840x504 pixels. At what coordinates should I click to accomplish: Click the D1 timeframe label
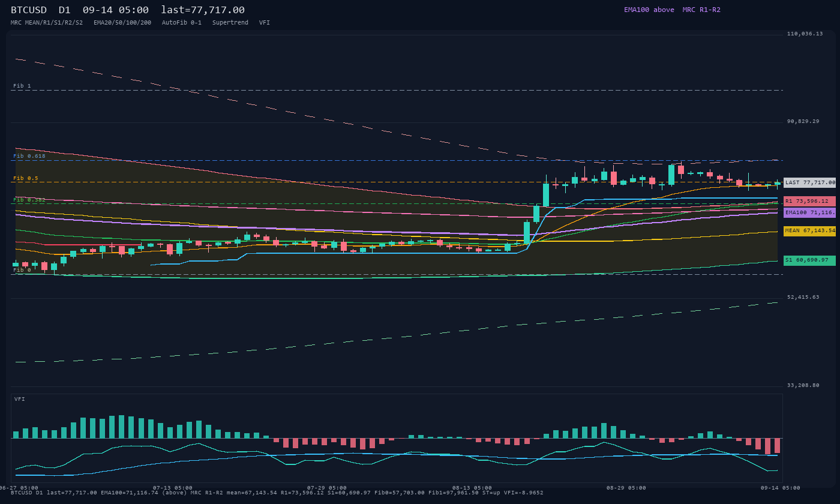(x=64, y=10)
